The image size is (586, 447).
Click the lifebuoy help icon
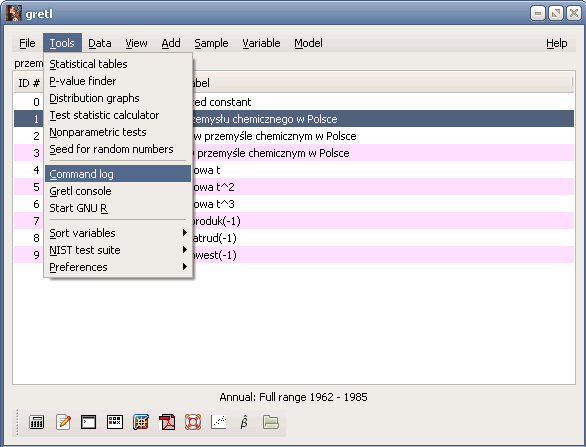[x=193, y=422]
